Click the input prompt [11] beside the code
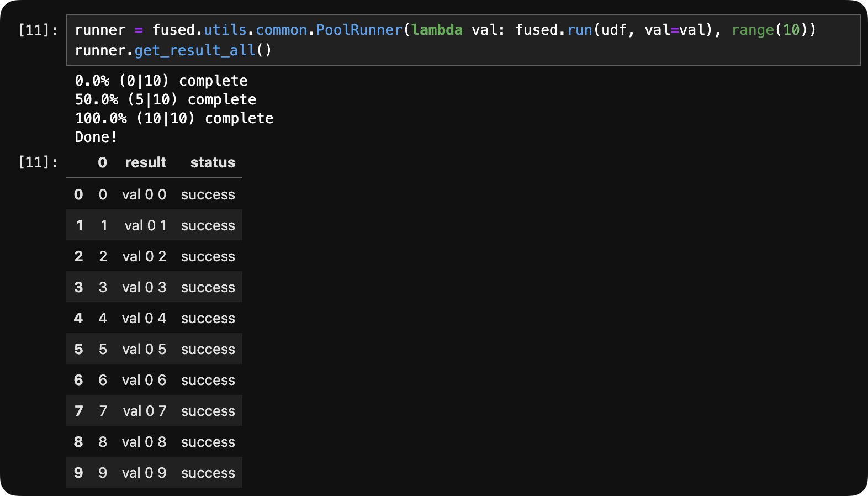 (38, 30)
